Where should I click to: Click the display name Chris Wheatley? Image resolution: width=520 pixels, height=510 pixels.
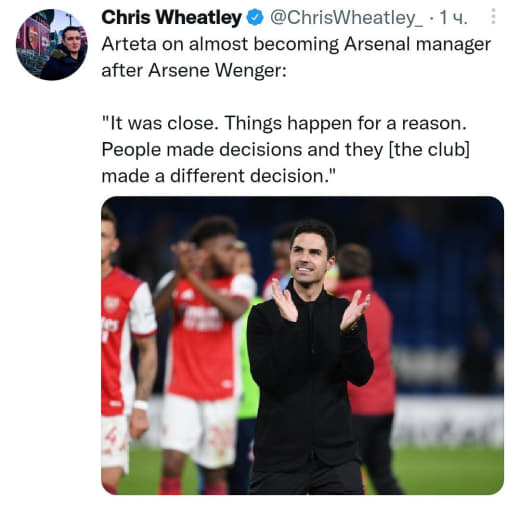[x=171, y=18]
